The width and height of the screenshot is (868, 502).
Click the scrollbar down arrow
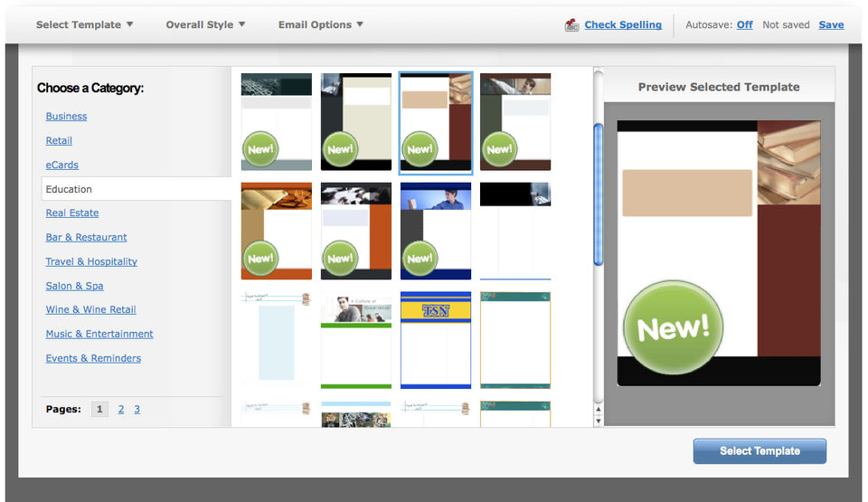598,421
